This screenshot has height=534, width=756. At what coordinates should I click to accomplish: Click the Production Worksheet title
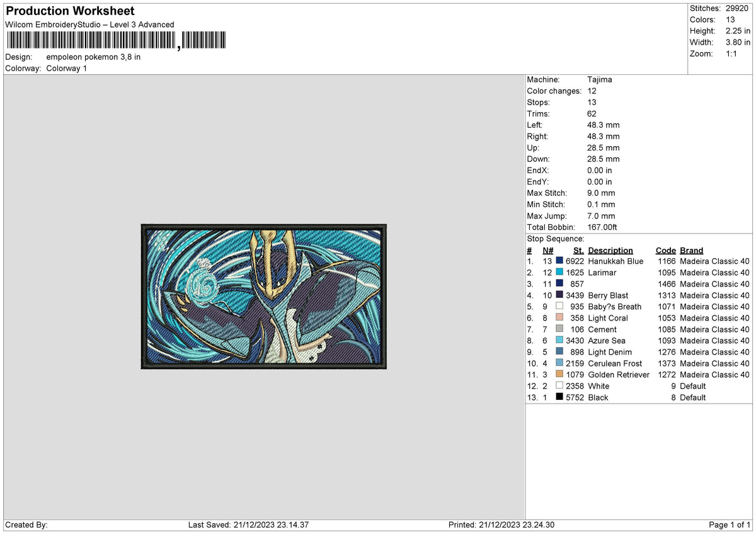click(x=70, y=11)
